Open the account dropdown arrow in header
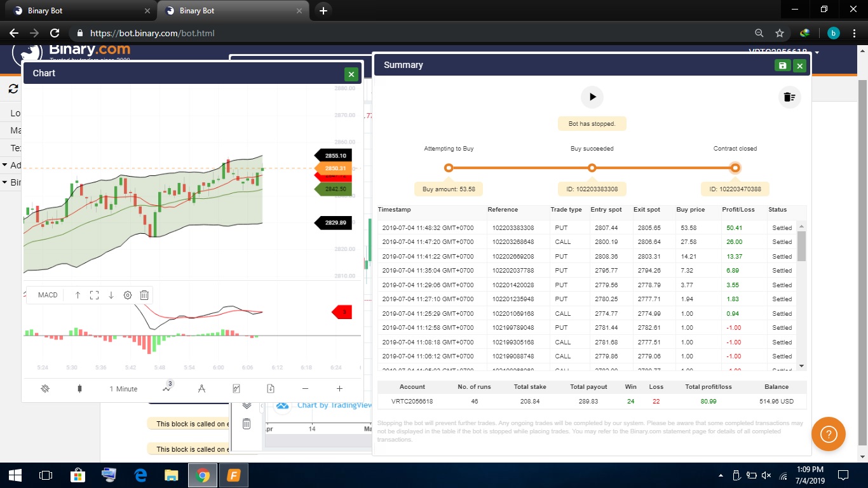Screen dimensions: 868x488 click(817, 52)
